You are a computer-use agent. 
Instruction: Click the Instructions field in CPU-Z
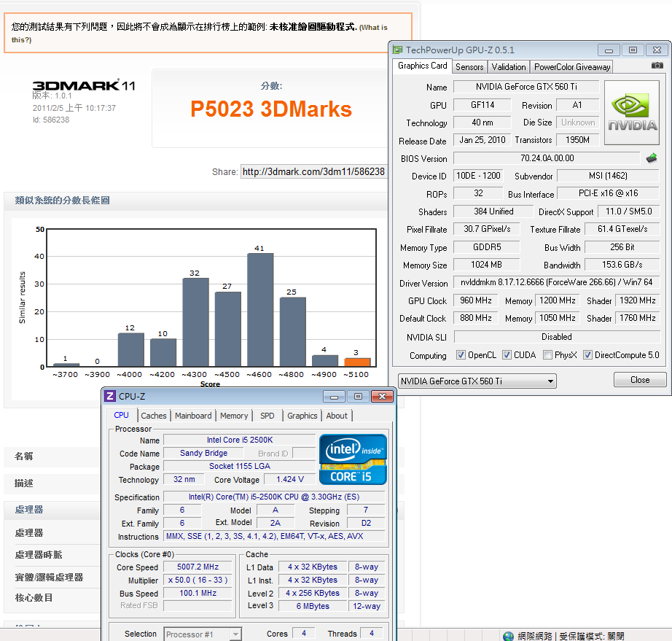pyautogui.click(x=274, y=537)
